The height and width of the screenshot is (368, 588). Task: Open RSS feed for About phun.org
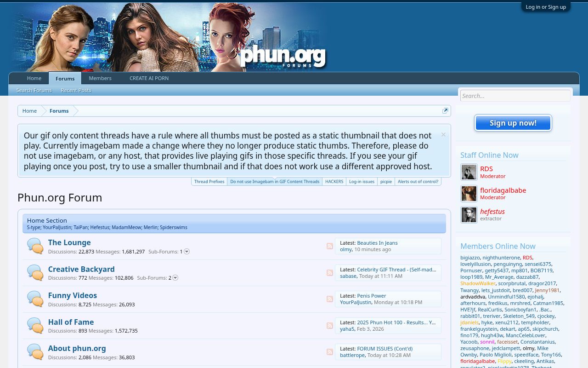(330, 352)
